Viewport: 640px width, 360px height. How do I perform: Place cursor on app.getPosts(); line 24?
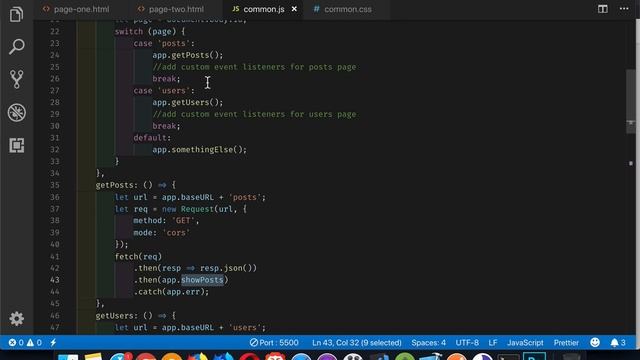tap(188, 55)
